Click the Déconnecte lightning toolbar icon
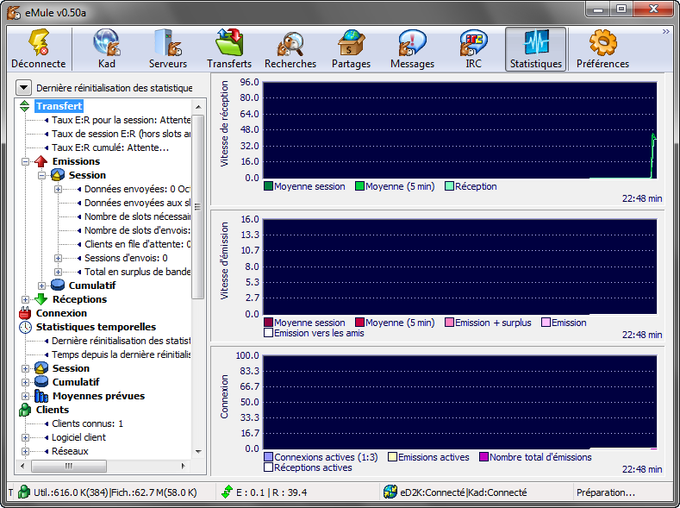This screenshot has height=508, width=680. tap(39, 42)
